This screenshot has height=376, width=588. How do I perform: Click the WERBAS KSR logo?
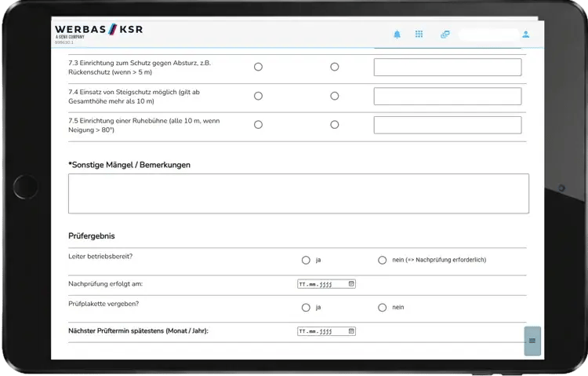(99, 31)
